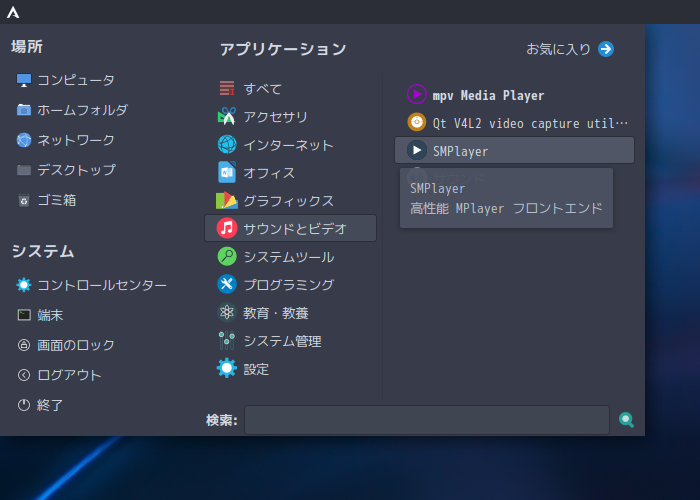
Task: Open コンピュータ label
Action: (76, 80)
